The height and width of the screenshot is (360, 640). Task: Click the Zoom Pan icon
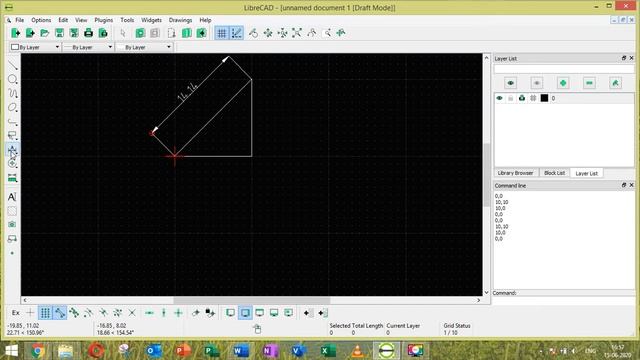[x=341, y=33]
